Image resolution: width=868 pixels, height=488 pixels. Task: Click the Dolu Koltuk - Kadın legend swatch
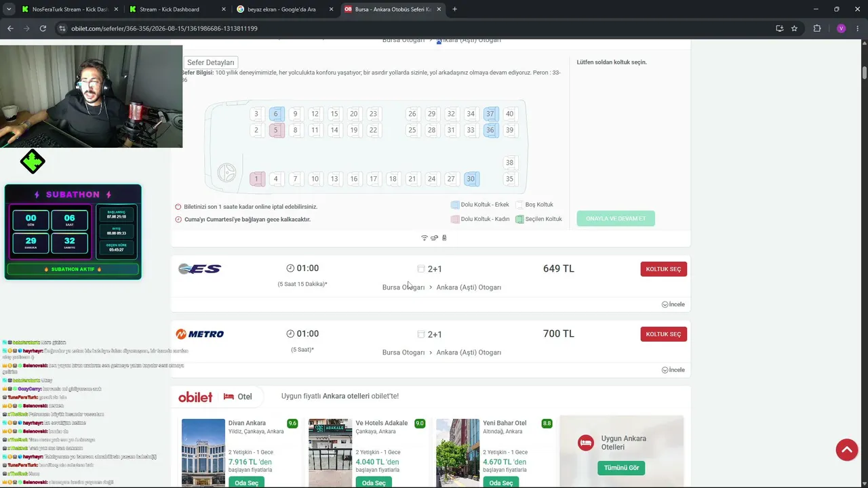[x=455, y=219]
